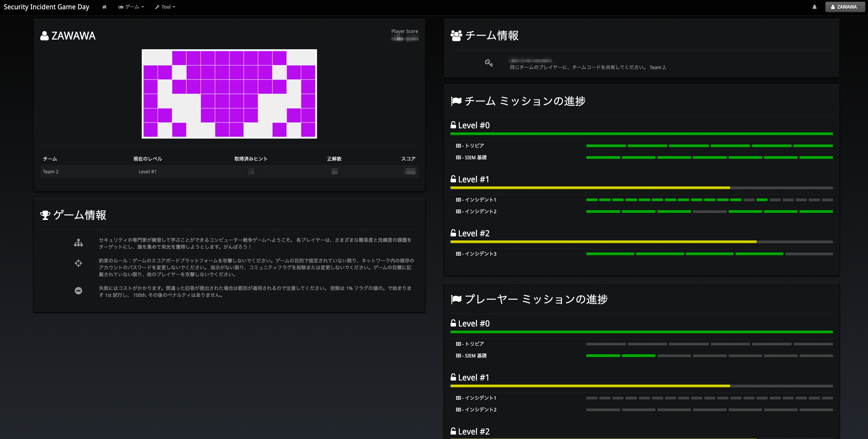Open the Tool dropdown menu

click(165, 7)
